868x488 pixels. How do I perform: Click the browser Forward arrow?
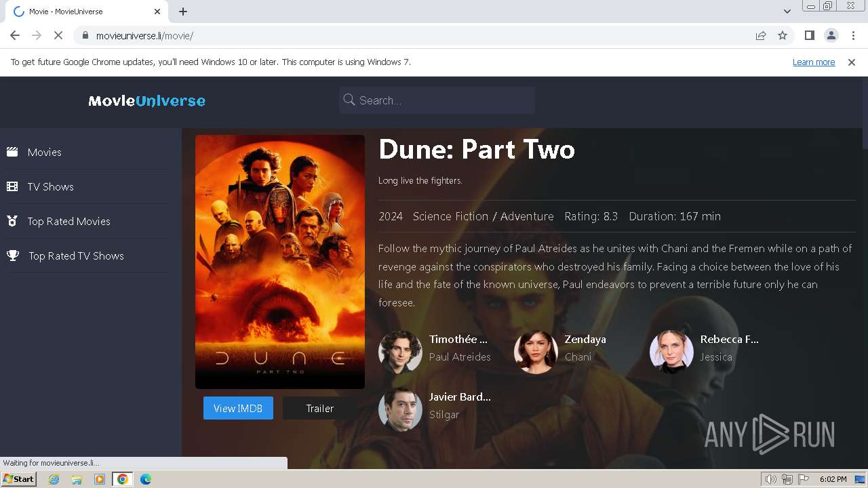tap(37, 36)
